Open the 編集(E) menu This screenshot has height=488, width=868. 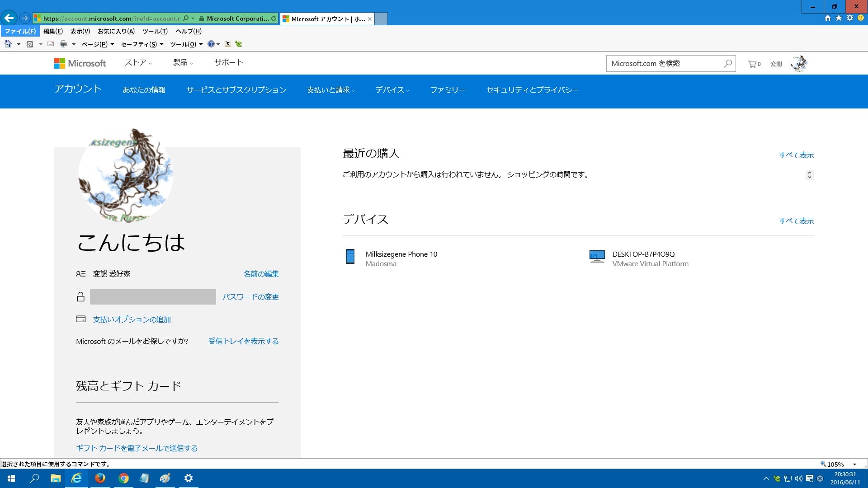[53, 31]
